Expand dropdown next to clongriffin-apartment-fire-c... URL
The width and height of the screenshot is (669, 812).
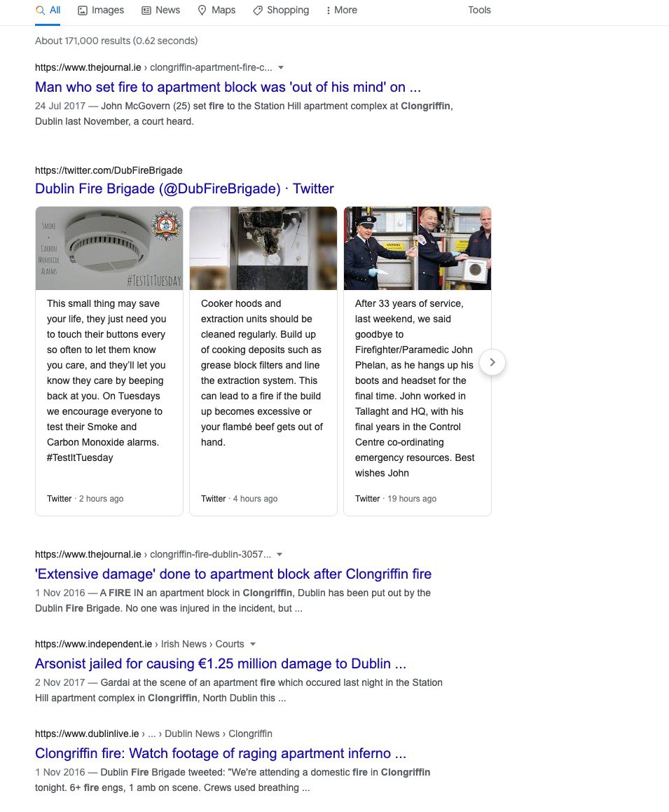(281, 68)
